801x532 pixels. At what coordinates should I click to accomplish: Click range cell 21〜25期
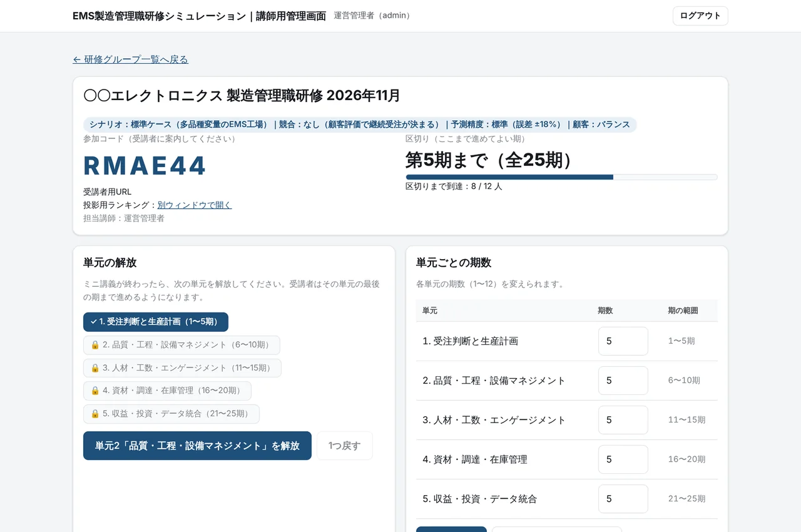(686, 499)
